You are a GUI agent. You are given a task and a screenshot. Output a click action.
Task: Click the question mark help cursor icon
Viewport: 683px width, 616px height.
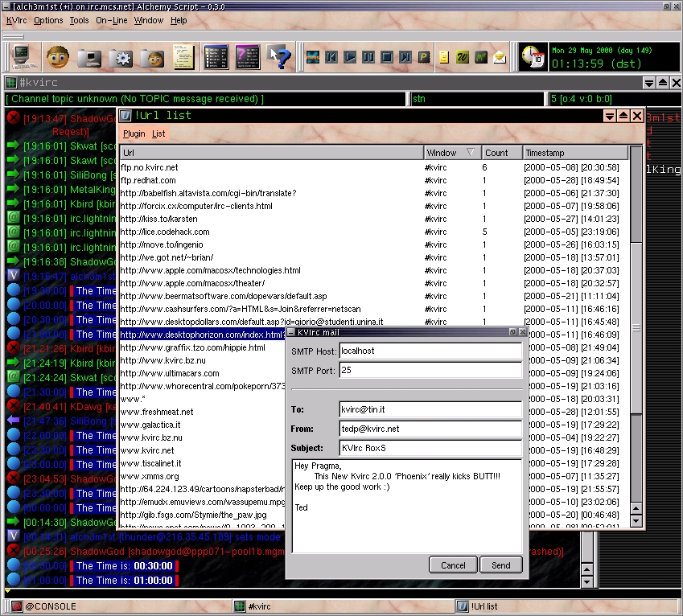coord(278,57)
